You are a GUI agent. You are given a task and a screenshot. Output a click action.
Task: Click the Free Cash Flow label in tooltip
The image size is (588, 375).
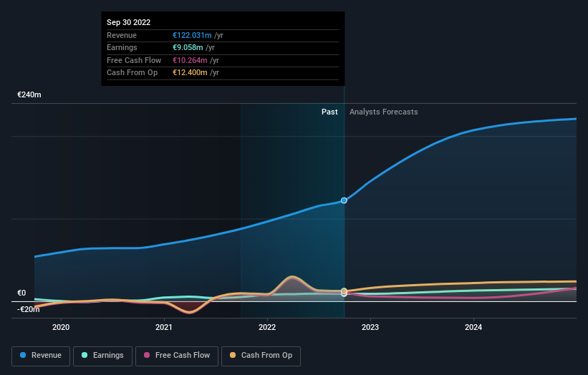[x=134, y=60]
